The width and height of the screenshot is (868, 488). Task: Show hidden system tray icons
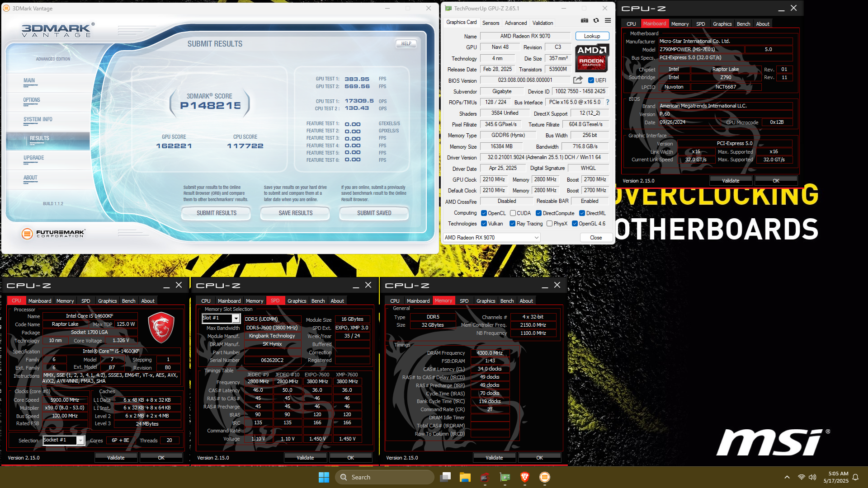pos(787,477)
